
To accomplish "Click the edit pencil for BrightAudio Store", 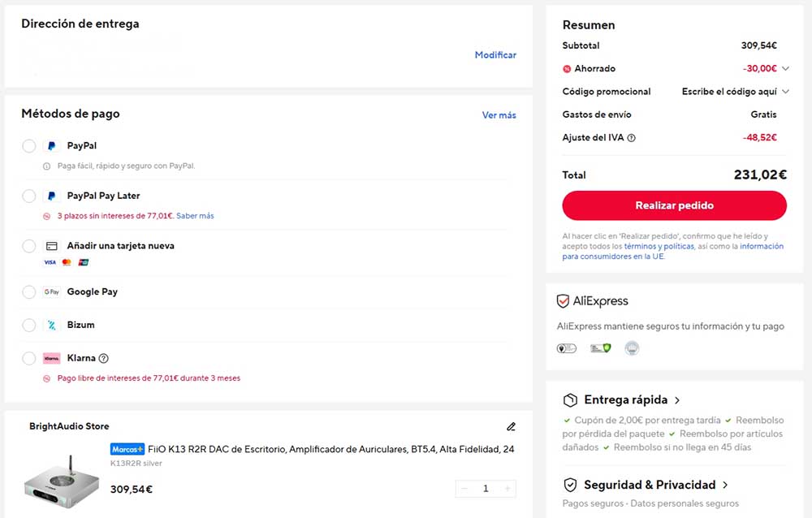I will pos(511,426).
